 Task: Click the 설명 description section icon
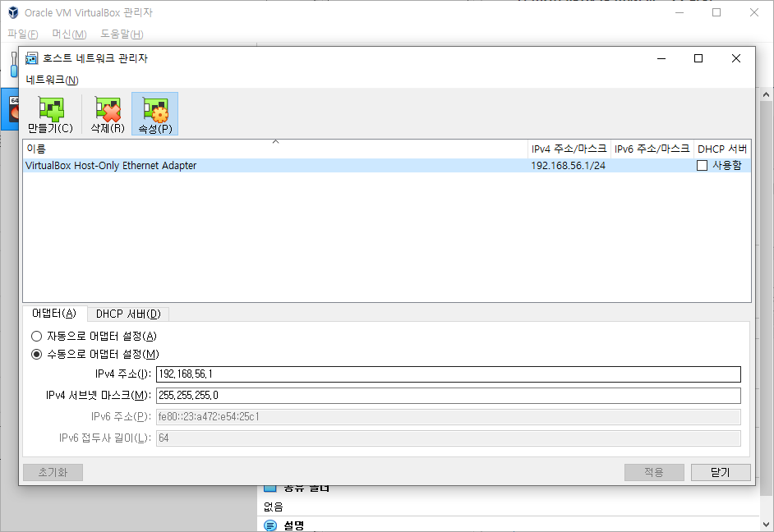(270, 525)
